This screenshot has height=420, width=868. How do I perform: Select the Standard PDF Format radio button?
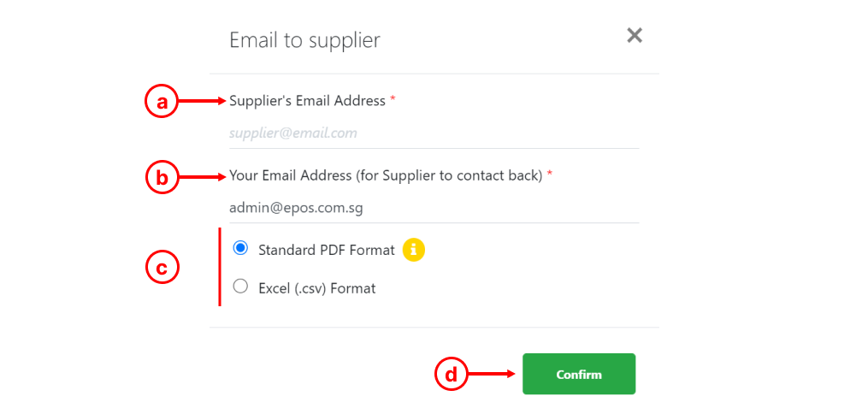pos(240,248)
